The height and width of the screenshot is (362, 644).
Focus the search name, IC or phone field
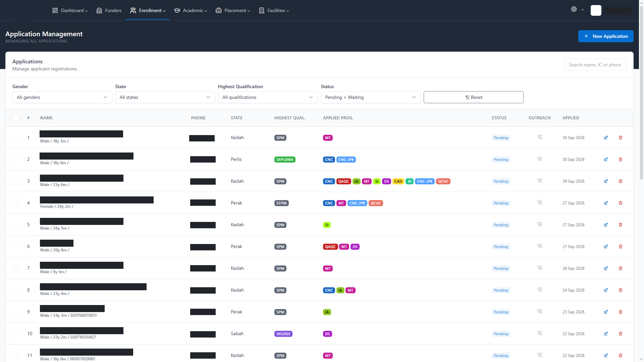click(x=595, y=65)
